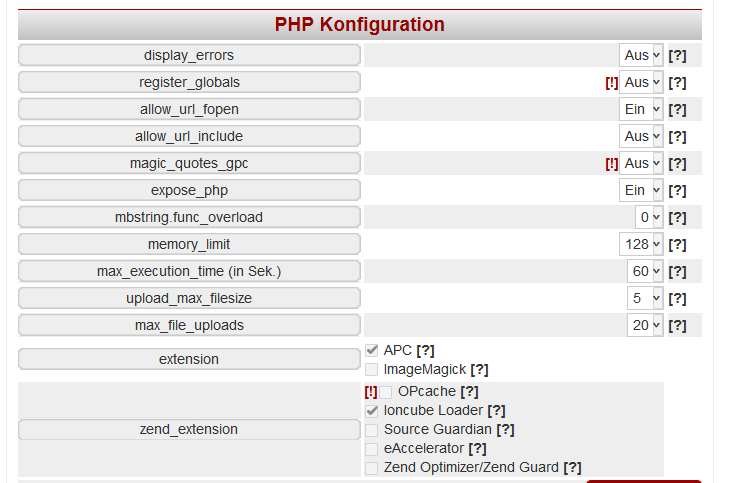Click the register_globals label
Image resolution: width=732 pixels, height=483 pixels.
[189, 83]
